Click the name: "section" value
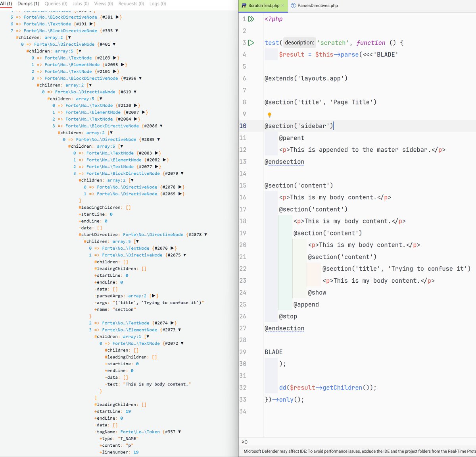 tap(124, 309)
